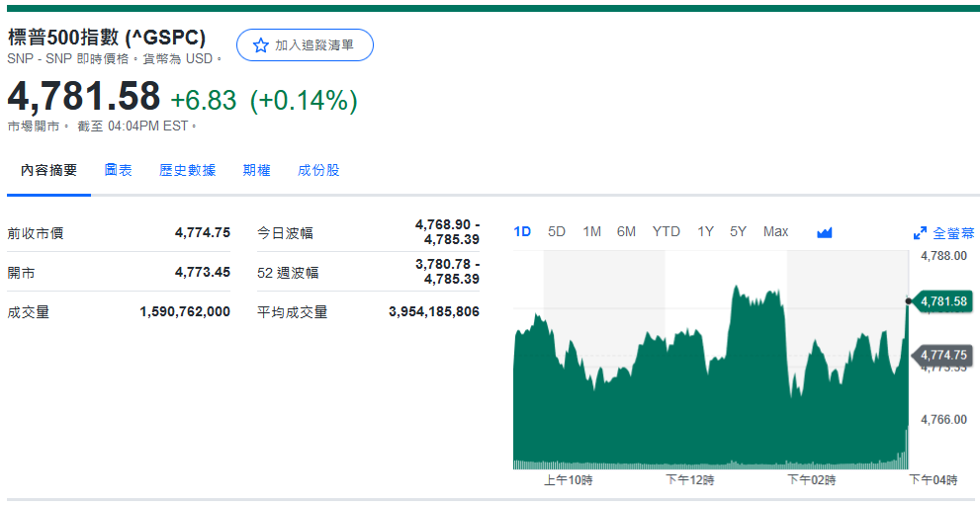980x508 pixels.
Task: Select the 成份股 tab
Action: 318,170
